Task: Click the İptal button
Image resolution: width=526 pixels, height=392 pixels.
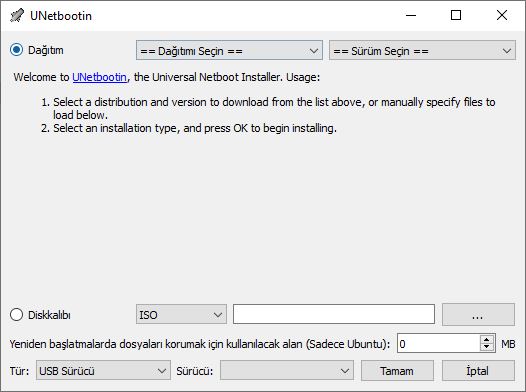Action: (x=478, y=371)
